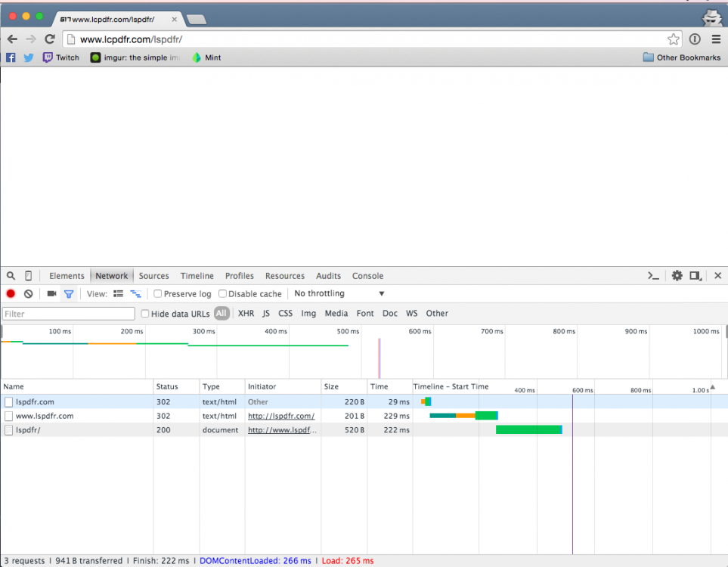The height and width of the screenshot is (567, 728).
Task: Clear the network requests list
Action: coord(27,293)
